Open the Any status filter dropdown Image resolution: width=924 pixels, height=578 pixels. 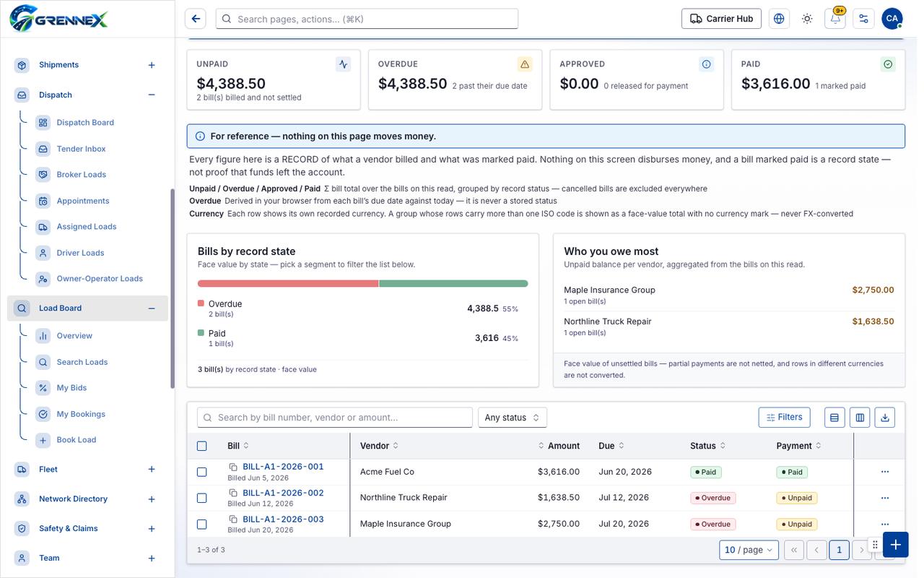(x=513, y=418)
